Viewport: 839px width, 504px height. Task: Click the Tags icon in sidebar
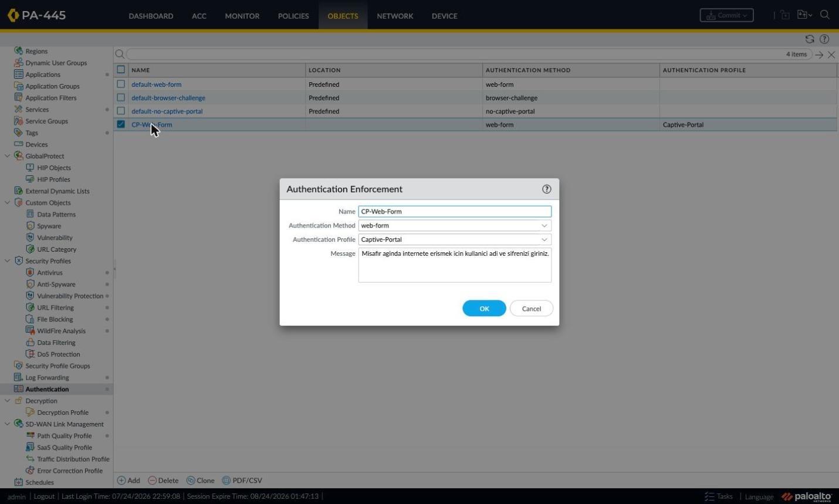[x=19, y=133]
